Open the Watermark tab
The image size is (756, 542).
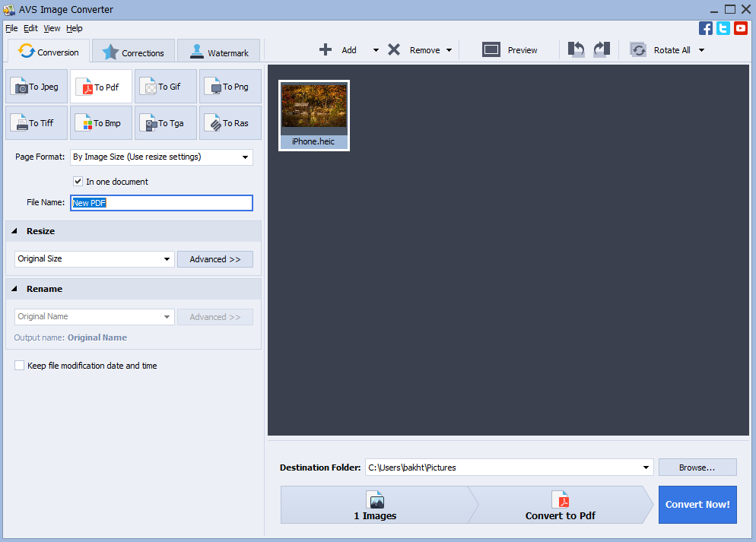(x=218, y=52)
